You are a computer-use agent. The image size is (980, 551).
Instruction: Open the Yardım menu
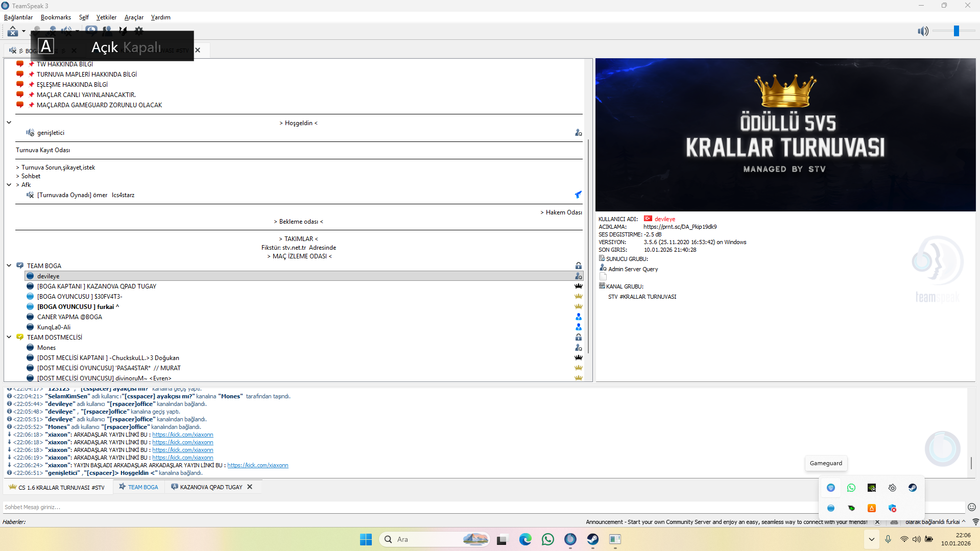(x=160, y=17)
